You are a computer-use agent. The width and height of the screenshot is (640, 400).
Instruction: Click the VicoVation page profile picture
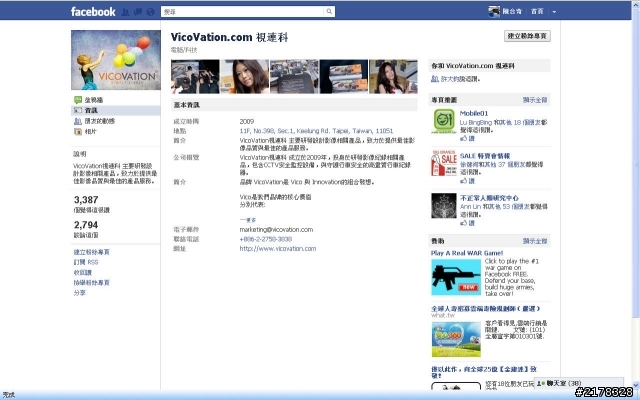point(116,60)
